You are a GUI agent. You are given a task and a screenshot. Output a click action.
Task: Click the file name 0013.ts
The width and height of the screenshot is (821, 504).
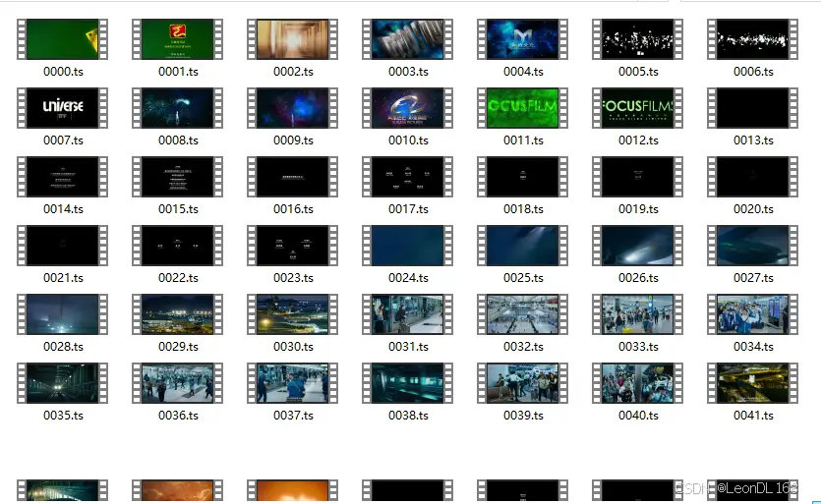[x=753, y=140]
